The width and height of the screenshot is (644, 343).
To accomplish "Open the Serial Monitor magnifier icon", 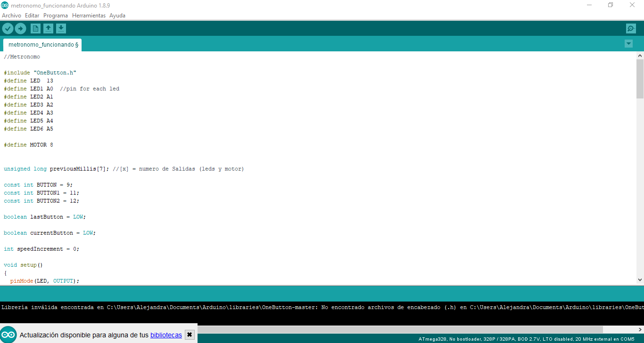I will [x=631, y=29].
